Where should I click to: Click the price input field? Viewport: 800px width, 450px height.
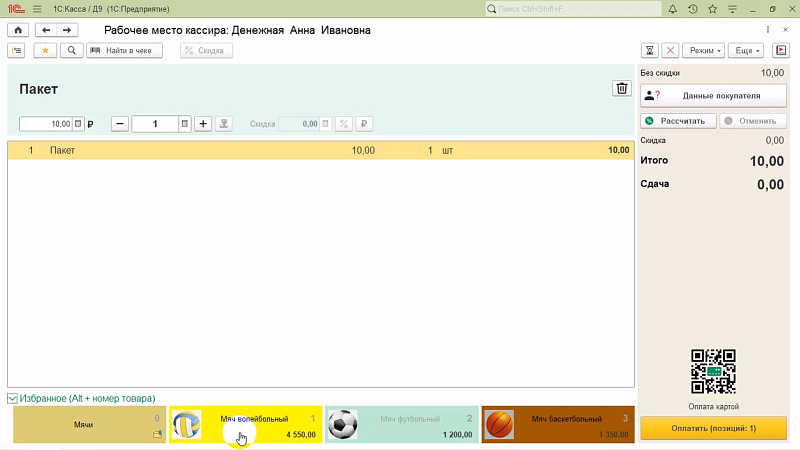coord(46,124)
